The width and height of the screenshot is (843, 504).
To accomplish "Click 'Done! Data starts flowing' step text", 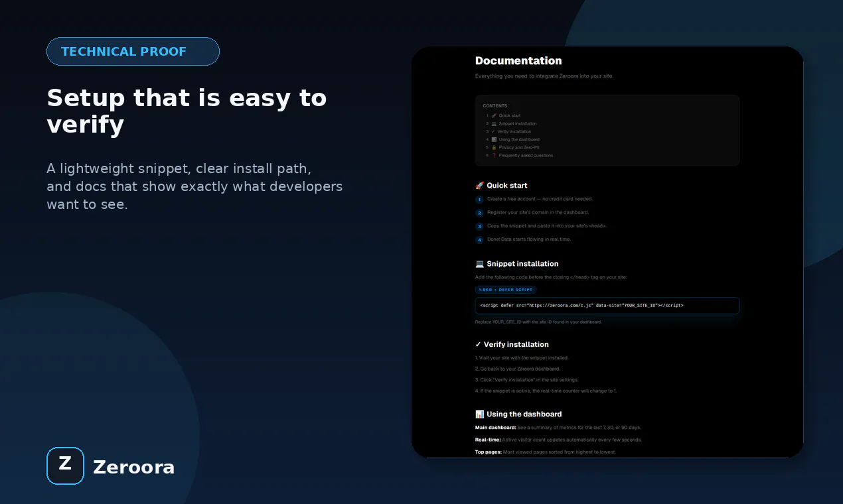I will tap(529, 239).
